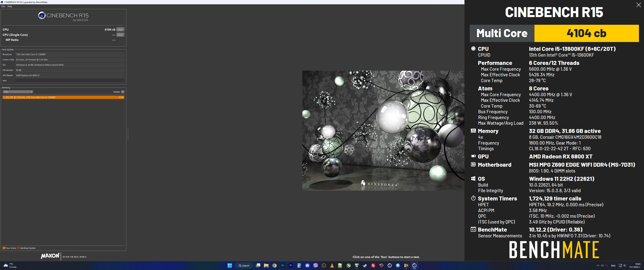The width and height of the screenshot is (644, 270).
Task: Click the GPU card icon in BenchMate
Action: pos(473,156)
